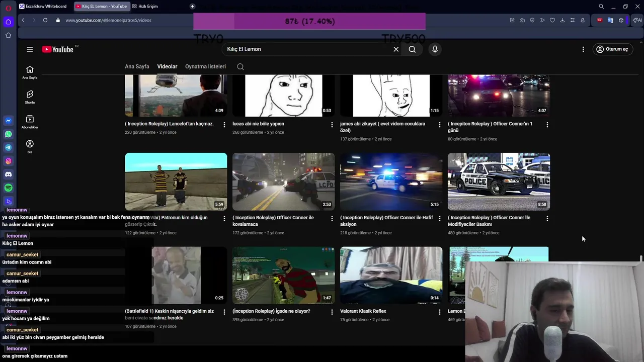644x362 pixels.
Task: Open the Aria AI button
Action: tap(637, 20)
